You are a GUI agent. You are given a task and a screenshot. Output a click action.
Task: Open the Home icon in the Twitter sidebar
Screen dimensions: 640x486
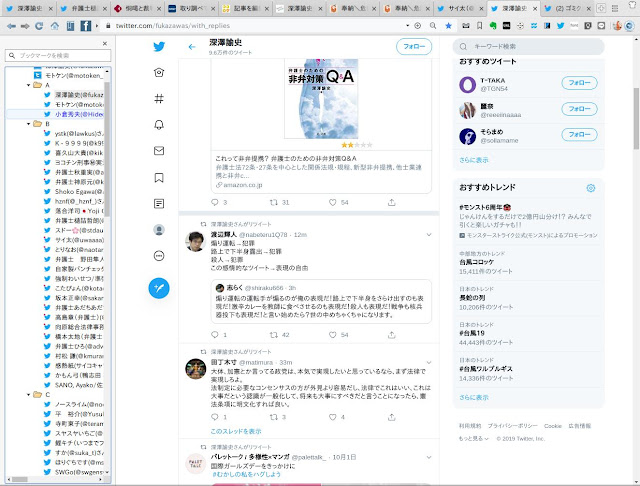(x=159, y=72)
